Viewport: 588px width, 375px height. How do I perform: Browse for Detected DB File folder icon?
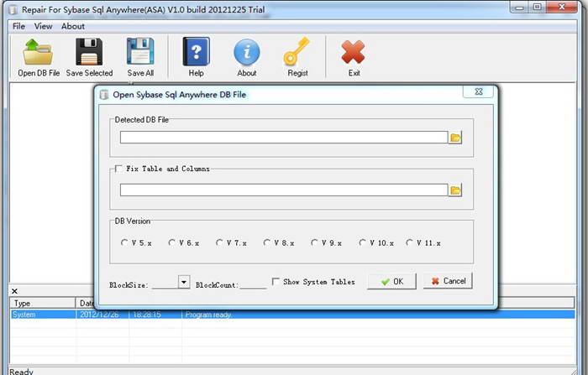coord(455,138)
